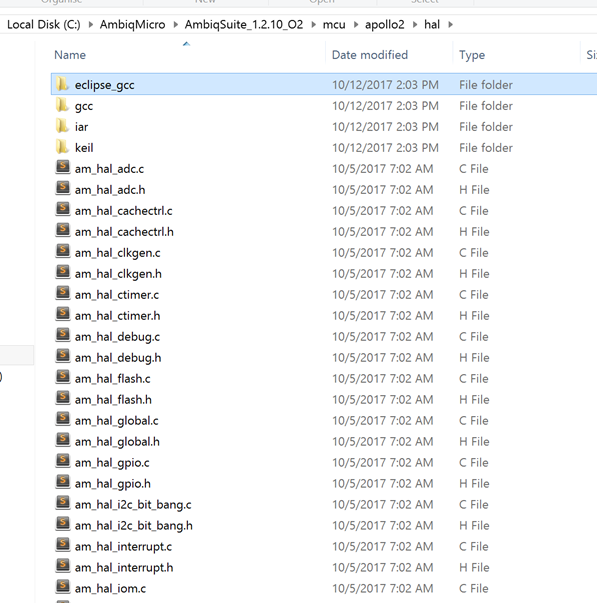Sort files by Date modified column

[370, 55]
